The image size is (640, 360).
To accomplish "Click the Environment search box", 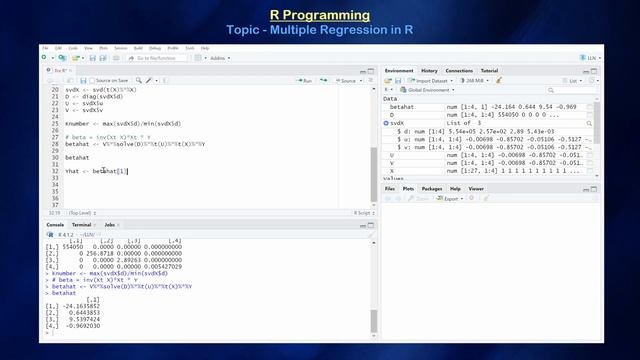I will click(x=571, y=90).
